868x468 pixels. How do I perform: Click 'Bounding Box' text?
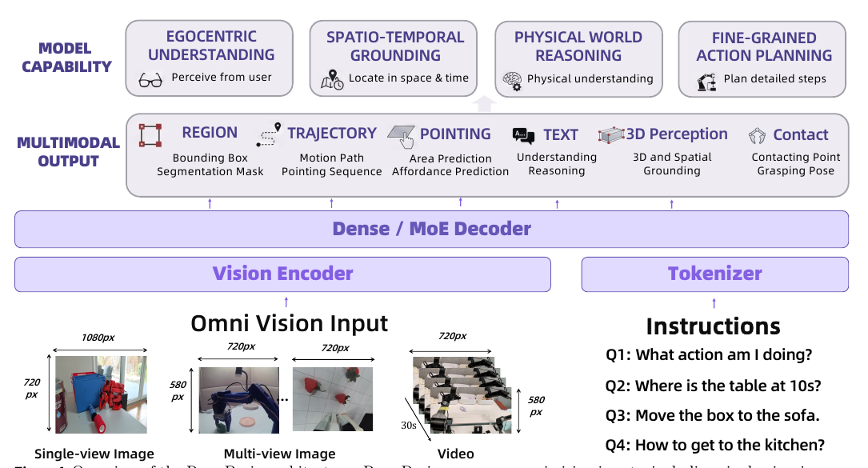(x=210, y=158)
